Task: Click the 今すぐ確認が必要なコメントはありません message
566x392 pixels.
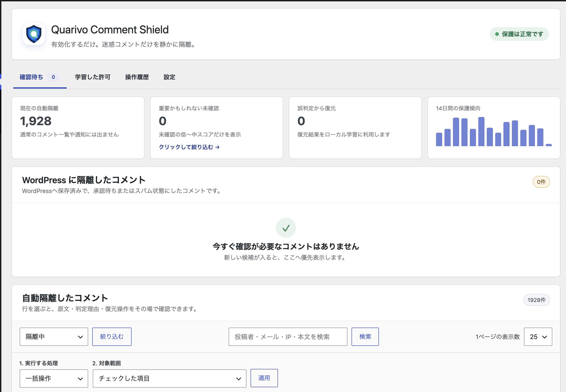Action: (286, 246)
